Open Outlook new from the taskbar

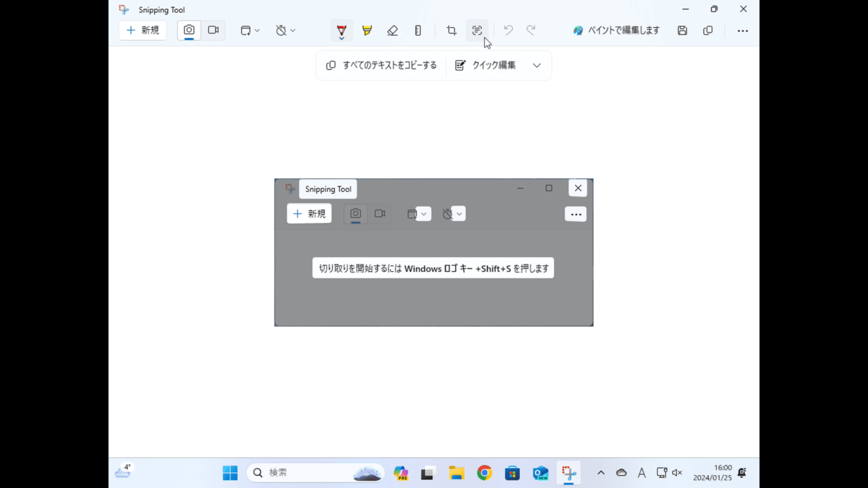tap(540, 473)
